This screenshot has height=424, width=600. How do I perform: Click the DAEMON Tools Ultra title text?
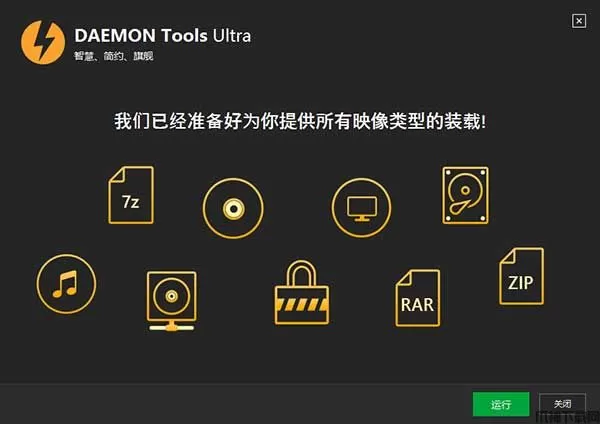pos(163,36)
